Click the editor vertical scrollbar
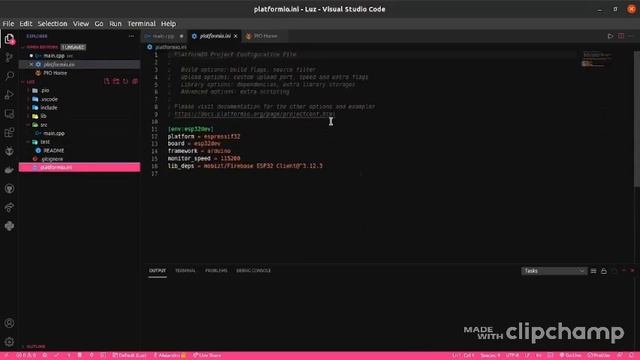Screen dimensions: 640x360 click(x=637, y=118)
